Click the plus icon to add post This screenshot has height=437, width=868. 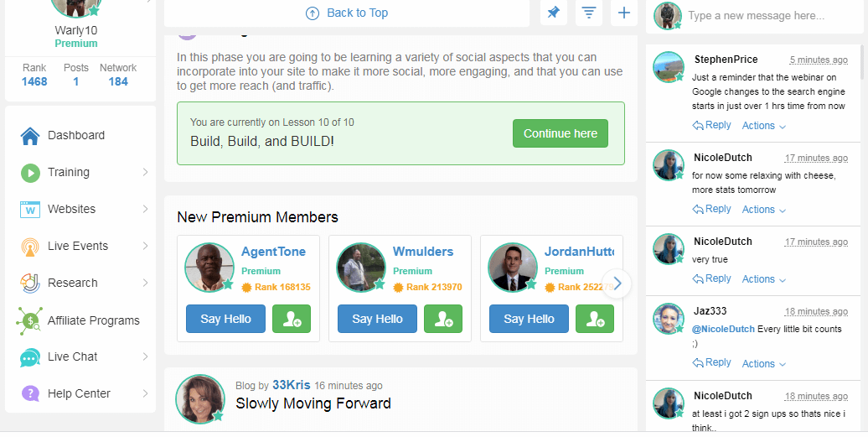(624, 13)
